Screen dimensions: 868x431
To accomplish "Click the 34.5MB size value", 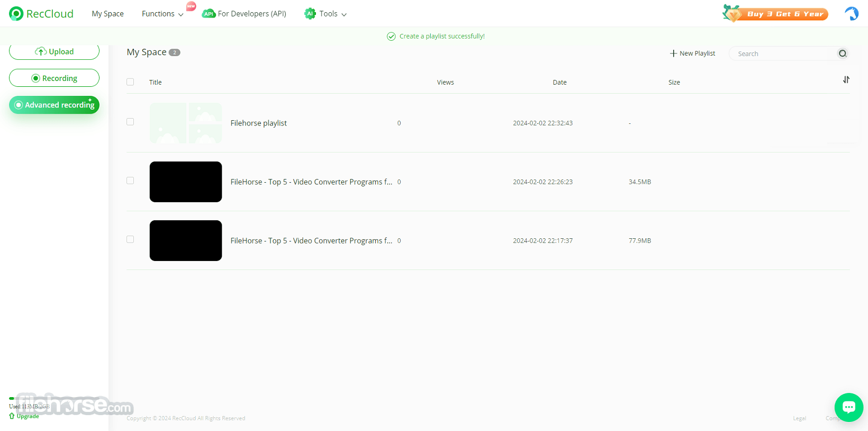I will pos(640,182).
